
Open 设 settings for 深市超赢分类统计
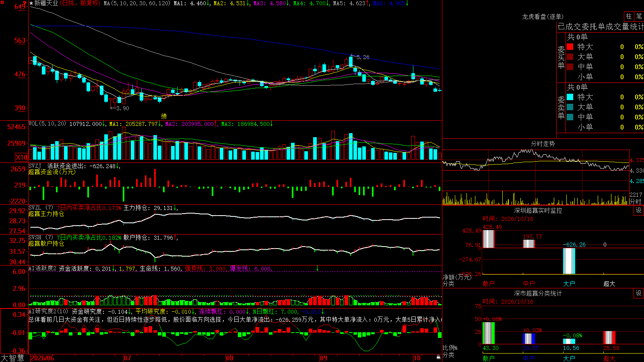639,293
